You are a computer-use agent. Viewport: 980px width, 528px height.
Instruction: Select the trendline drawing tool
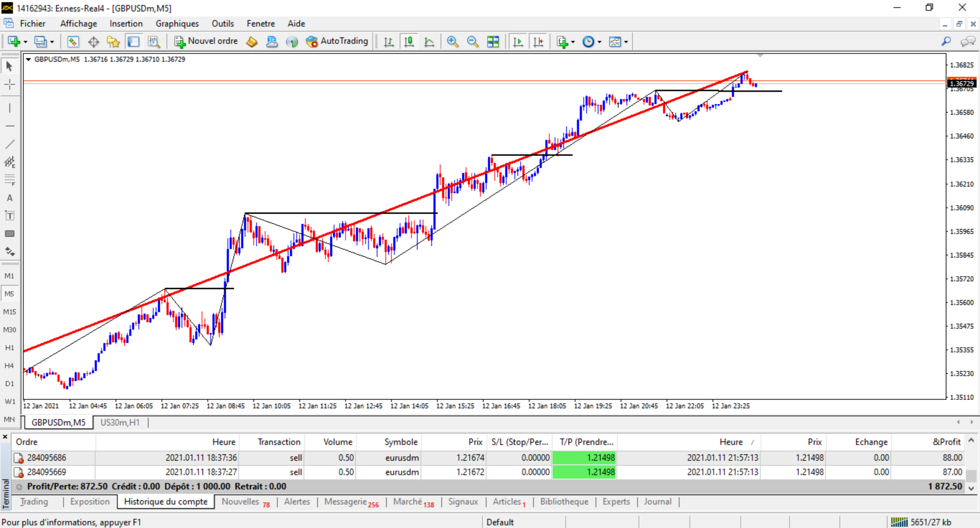click(x=10, y=144)
